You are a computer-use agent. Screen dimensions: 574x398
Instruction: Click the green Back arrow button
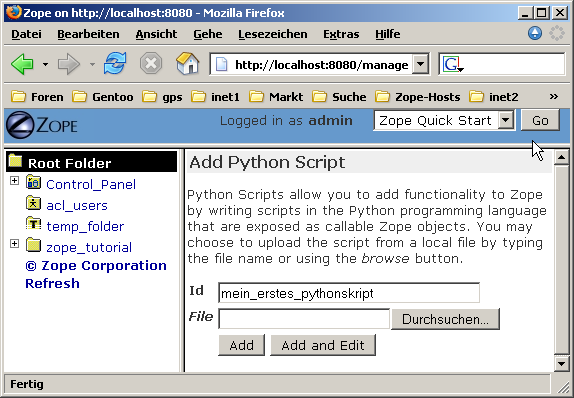[23, 64]
